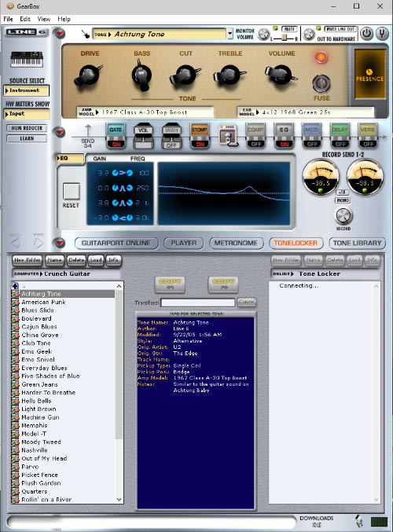
Task: Click the copy-to-left COPY arrow button
Action: [x=170, y=284]
